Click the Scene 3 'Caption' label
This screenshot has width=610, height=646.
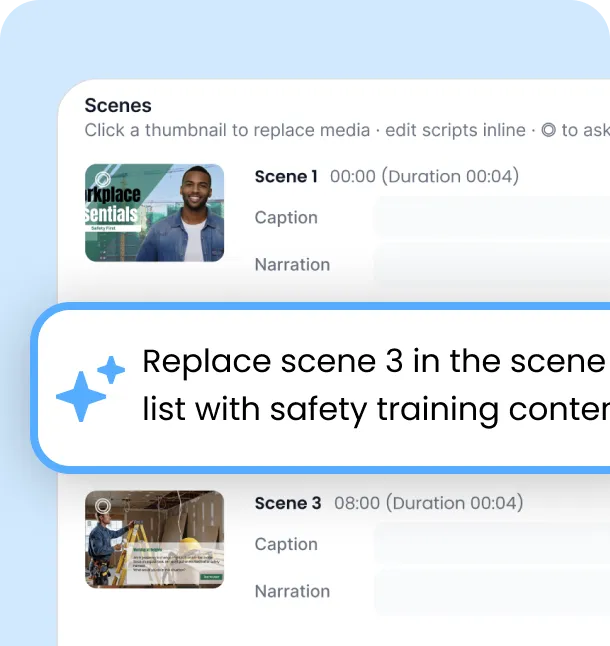click(x=286, y=544)
